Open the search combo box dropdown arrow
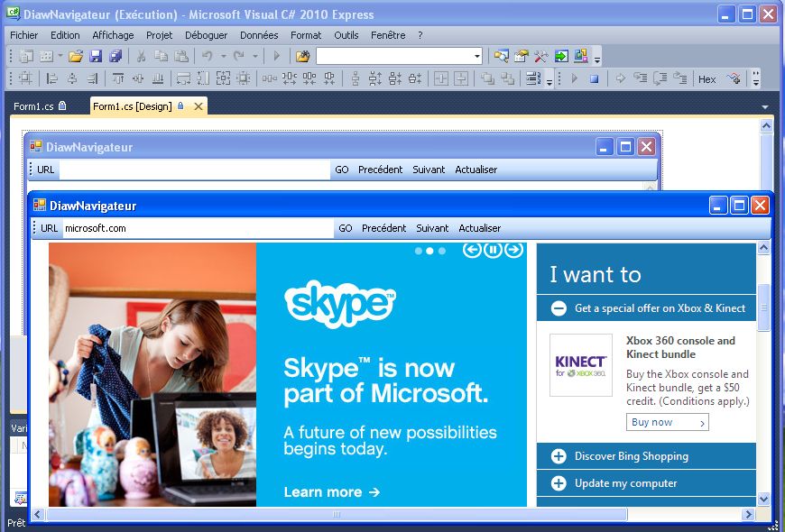 point(477,56)
